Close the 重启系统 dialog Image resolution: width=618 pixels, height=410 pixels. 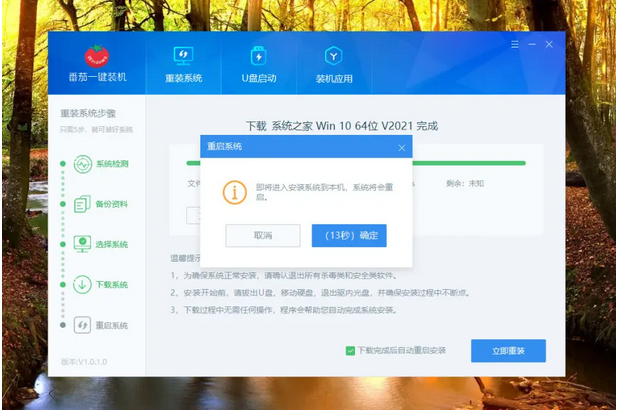point(402,148)
